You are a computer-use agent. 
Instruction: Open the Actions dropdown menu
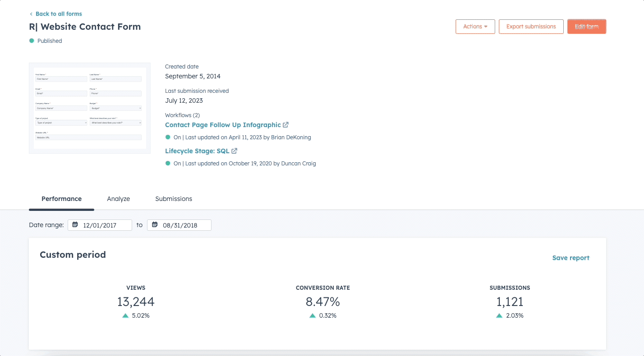pyautogui.click(x=475, y=26)
